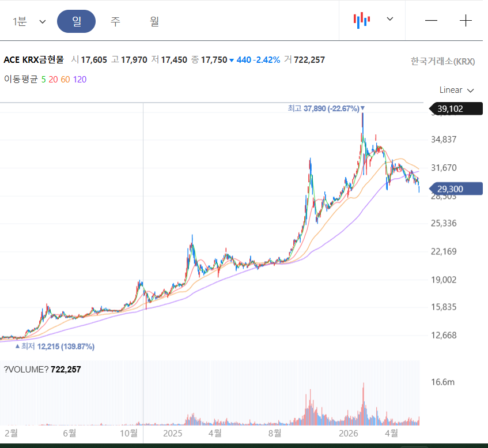Click the 종 17,750 closing price
This screenshot has height=448, width=488.
pyautogui.click(x=209, y=60)
